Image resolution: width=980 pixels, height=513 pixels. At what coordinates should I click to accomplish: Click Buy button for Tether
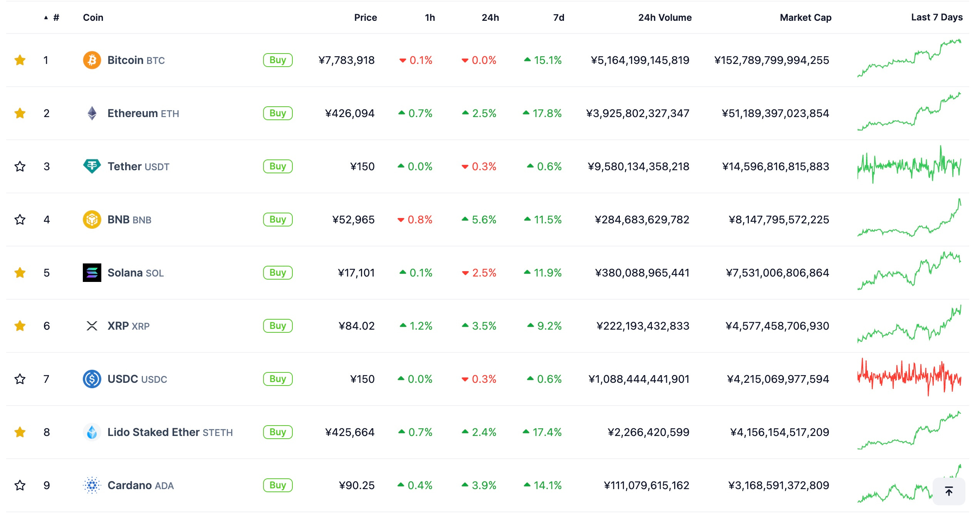coord(278,166)
